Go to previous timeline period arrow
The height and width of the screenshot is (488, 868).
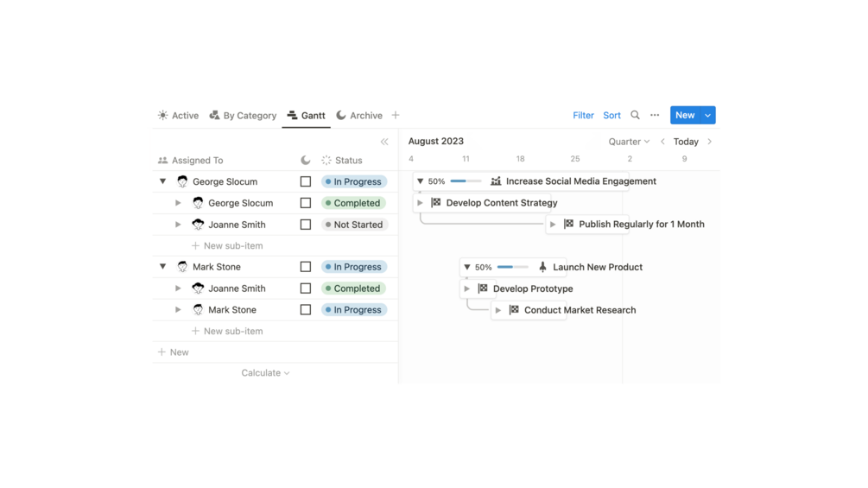click(662, 142)
